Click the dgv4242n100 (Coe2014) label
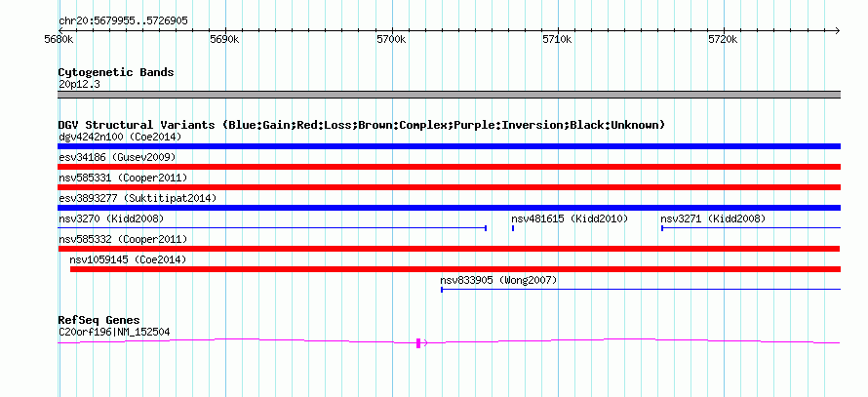 (x=120, y=137)
